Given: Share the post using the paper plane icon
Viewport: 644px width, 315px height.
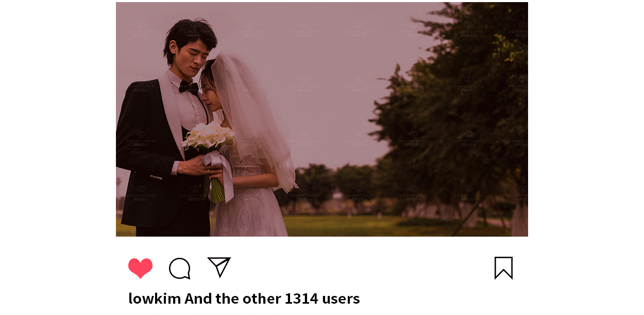Looking at the screenshot, I should [219, 267].
